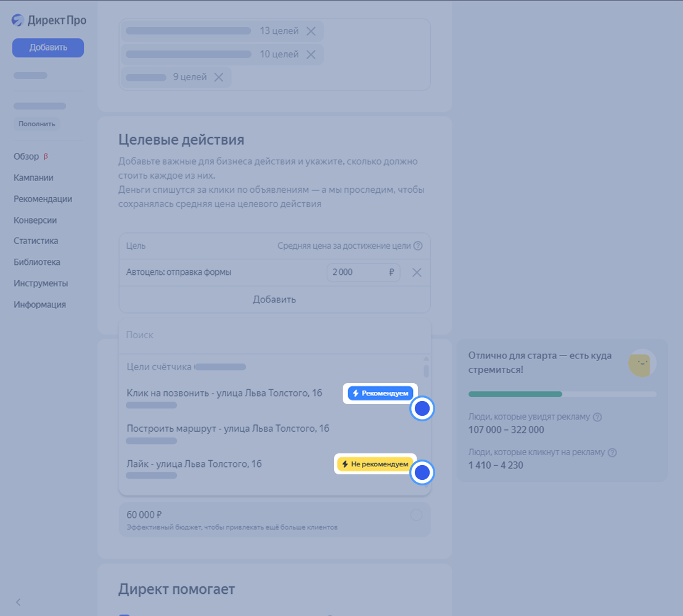Screen dimensions: 683x616
Task: Click the green campaign quality progress bar
Action: [516, 394]
